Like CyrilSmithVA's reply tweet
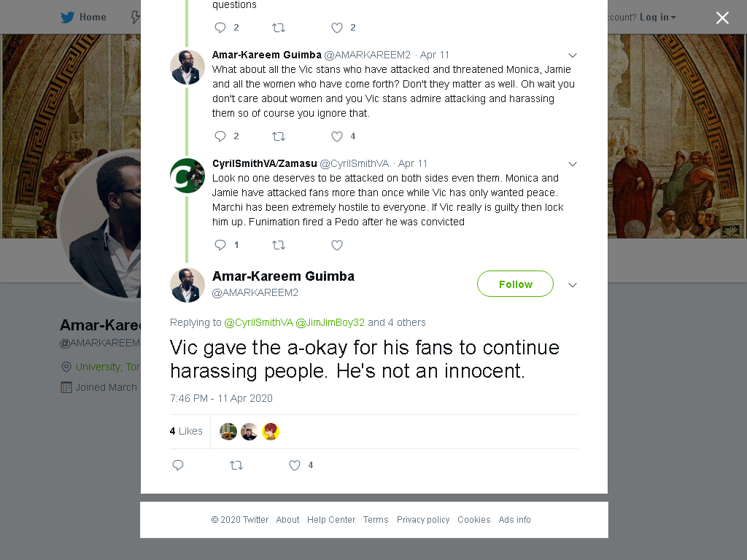 tap(337, 245)
